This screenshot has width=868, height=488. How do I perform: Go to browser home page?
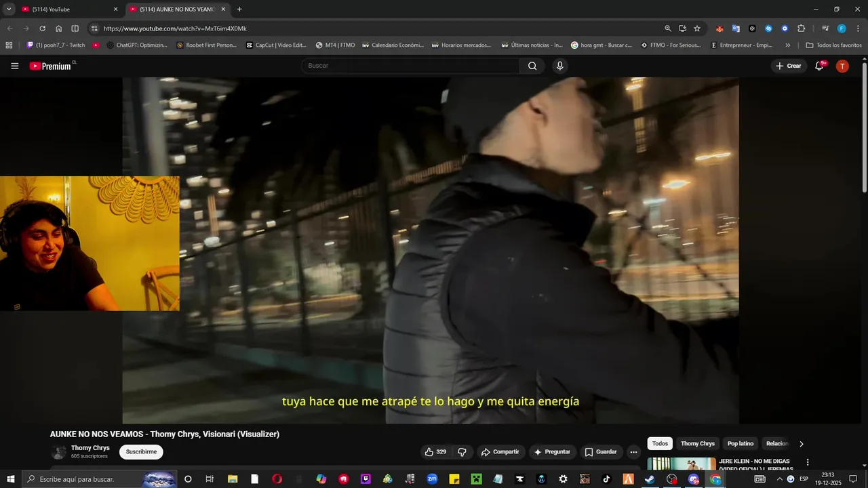coord(59,28)
